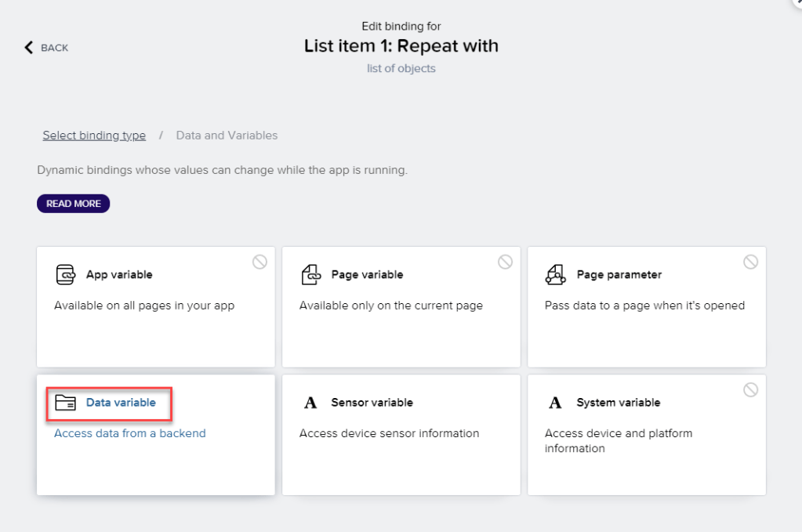Click the App variable card icon

pyautogui.click(x=65, y=275)
